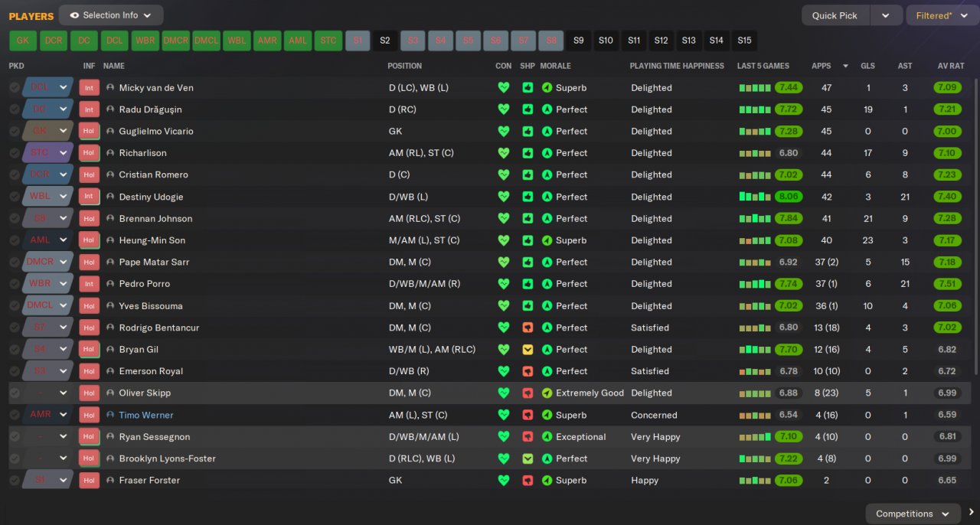The height and width of the screenshot is (525, 980).
Task: Click Pedro Porro's 7.51 average rating
Action: (x=948, y=284)
